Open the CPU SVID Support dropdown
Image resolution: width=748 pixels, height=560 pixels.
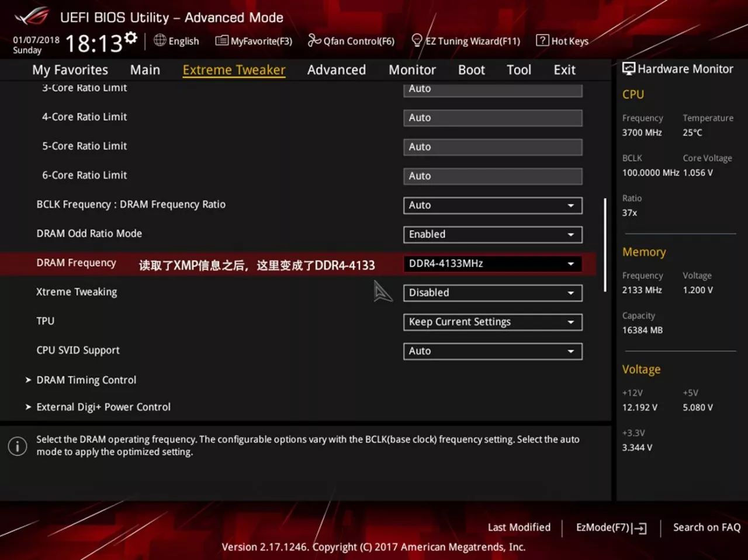coord(493,351)
